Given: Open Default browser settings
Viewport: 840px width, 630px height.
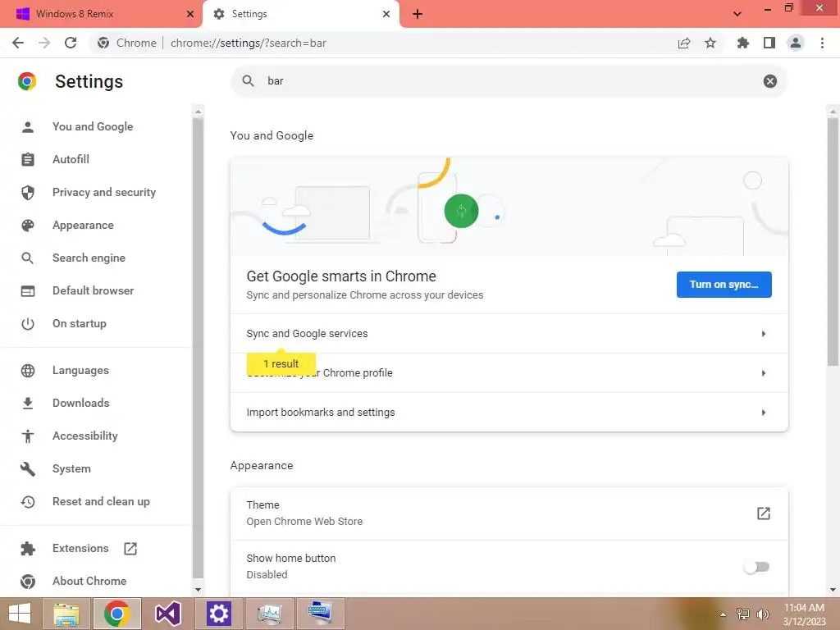Looking at the screenshot, I should coord(94,290).
